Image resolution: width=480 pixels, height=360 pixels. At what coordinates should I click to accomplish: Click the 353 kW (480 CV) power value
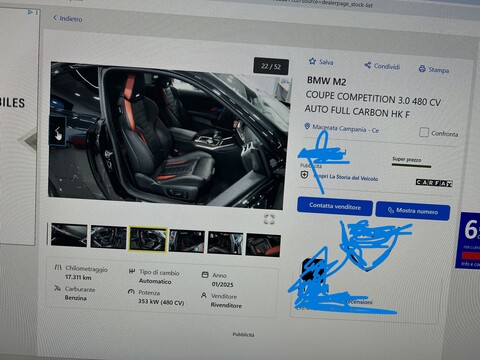click(161, 302)
